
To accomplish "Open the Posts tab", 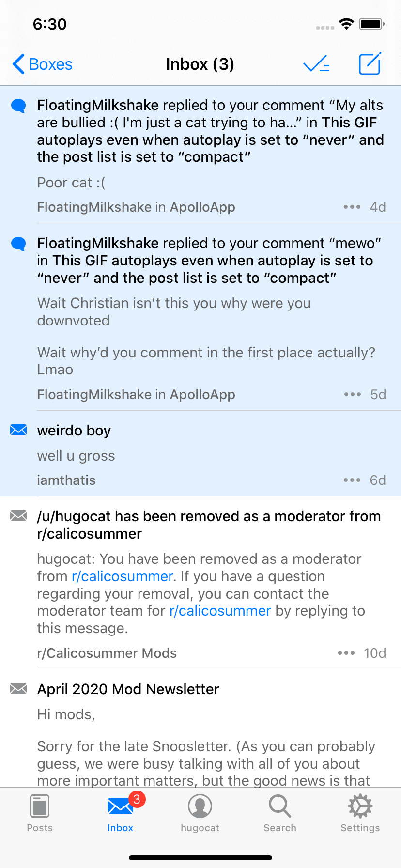I will pyautogui.click(x=40, y=813).
